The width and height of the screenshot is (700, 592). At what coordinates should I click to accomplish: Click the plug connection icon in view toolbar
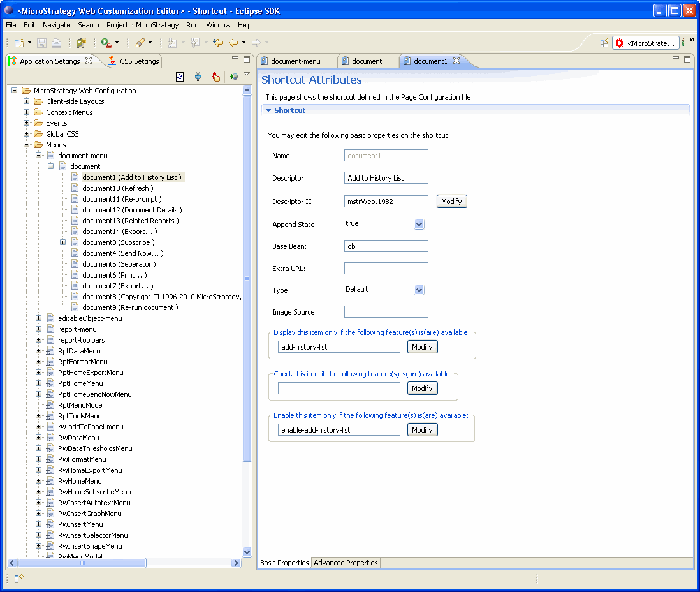pos(198,77)
